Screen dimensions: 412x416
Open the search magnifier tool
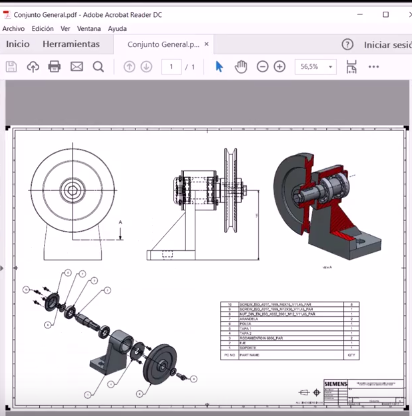coord(98,67)
